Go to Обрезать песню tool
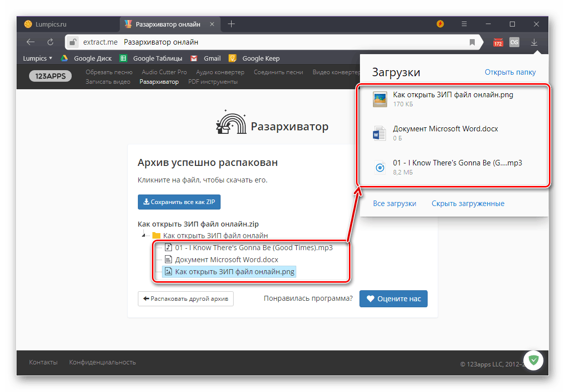565x392 pixels. (x=109, y=72)
